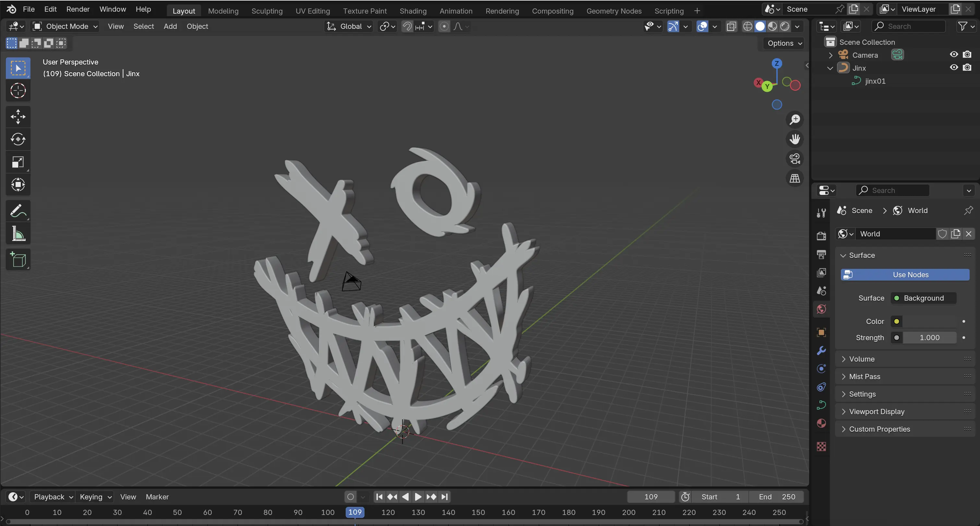Image resolution: width=980 pixels, height=526 pixels.
Task: Disable Camera collection in renders
Action: [x=967, y=54]
